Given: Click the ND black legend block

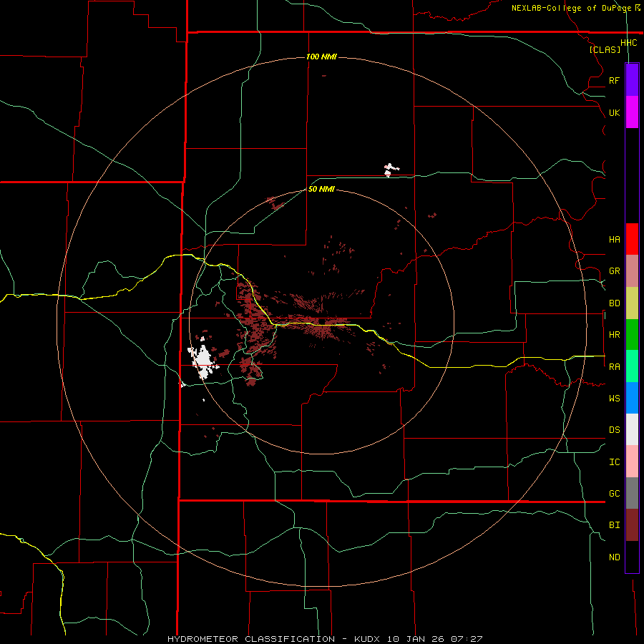Looking at the screenshot, I should [x=632, y=557].
